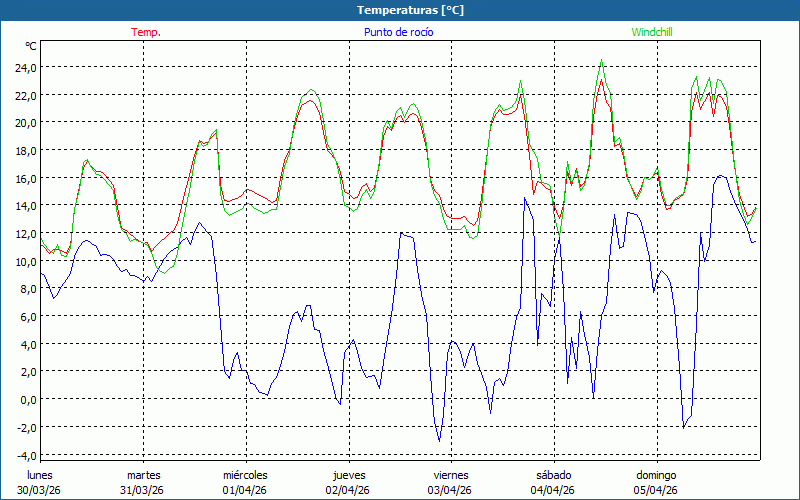Select the "jueves" day label
Screen dimensions: 800x500
tap(347, 475)
